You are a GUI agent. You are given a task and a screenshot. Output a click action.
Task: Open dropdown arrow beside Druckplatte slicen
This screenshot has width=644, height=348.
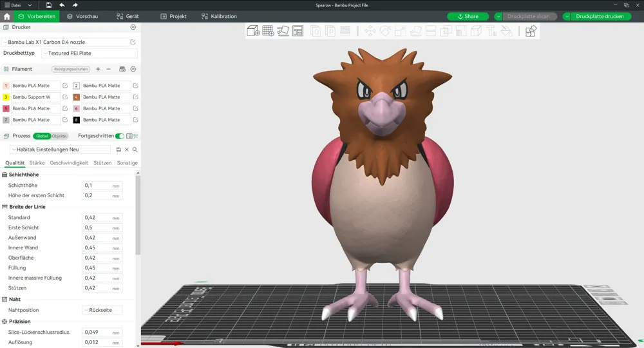[498, 17]
